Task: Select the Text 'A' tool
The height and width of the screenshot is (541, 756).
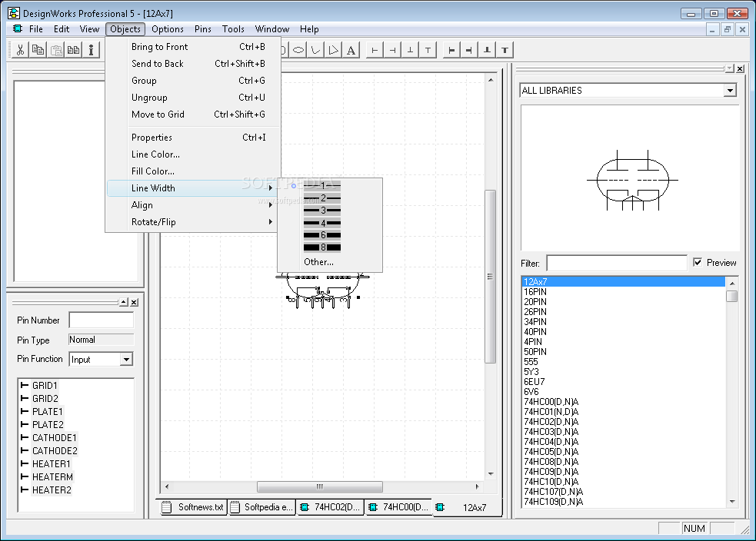Action: [351, 50]
